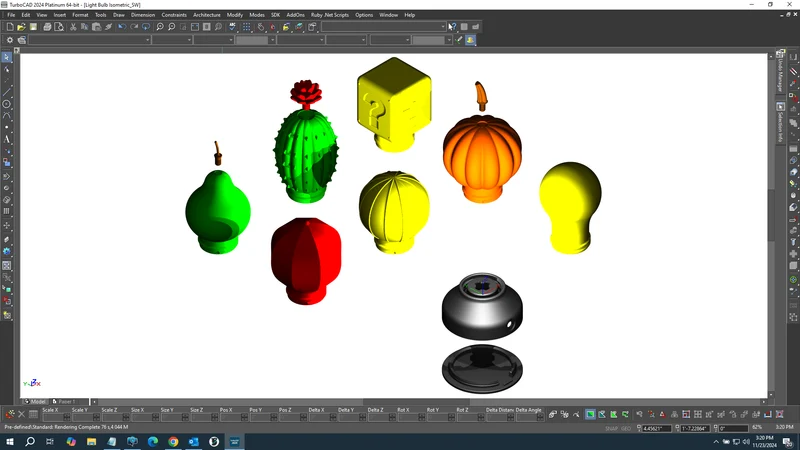The height and width of the screenshot is (450, 800).
Task: Launch Google Chrome from the taskbar
Action: point(173,441)
